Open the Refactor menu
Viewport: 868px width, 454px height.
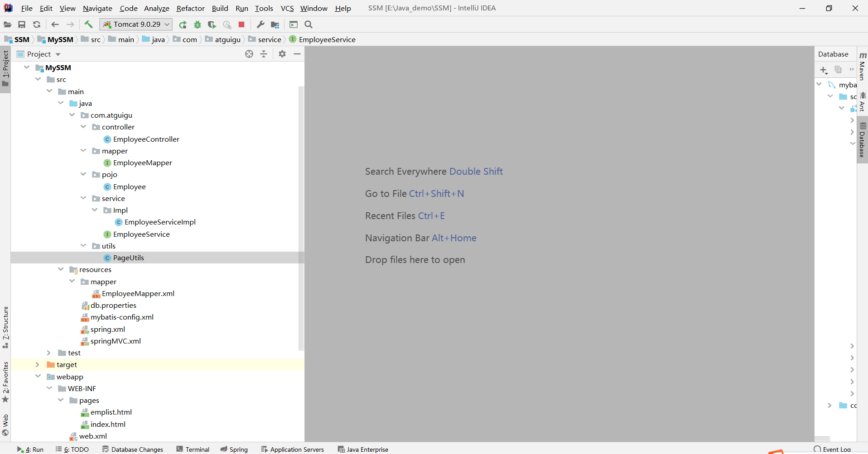(191, 8)
